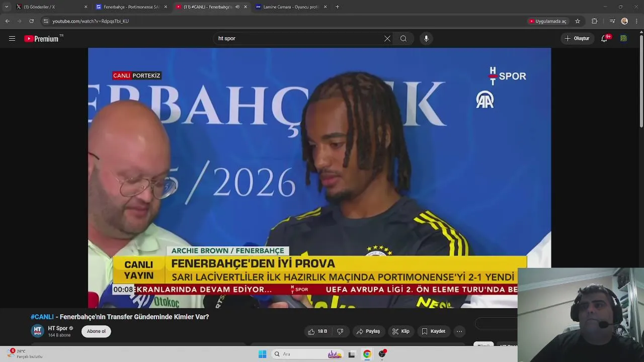The height and width of the screenshot is (362, 644).
Task: Click the video player to pause
Action: click(319, 177)
